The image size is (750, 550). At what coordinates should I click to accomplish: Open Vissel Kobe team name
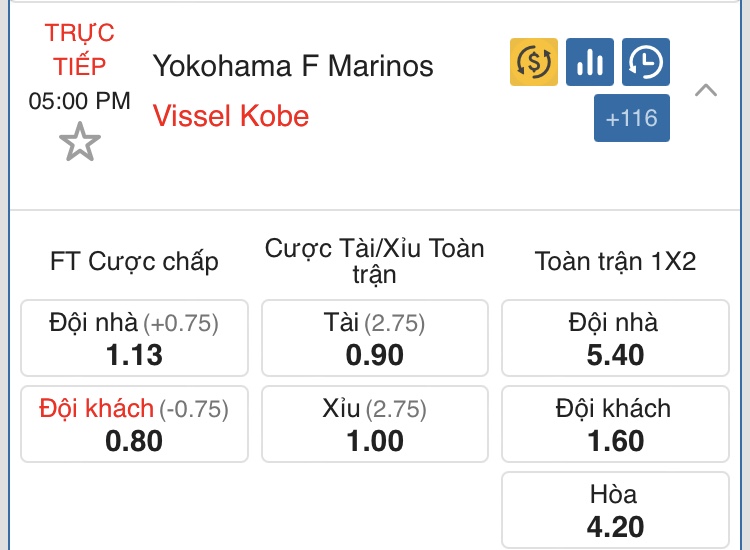pyautogui.click(x=231, y=116)
